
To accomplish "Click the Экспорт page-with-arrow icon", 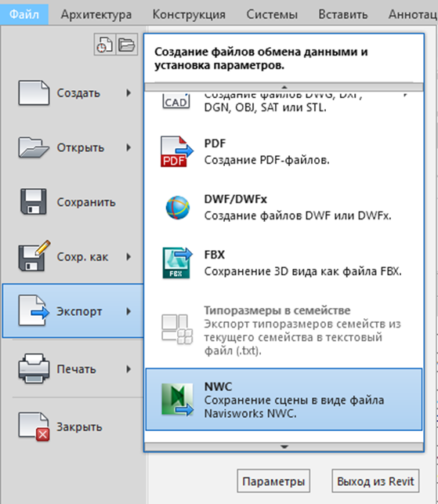I will point(34,311).
